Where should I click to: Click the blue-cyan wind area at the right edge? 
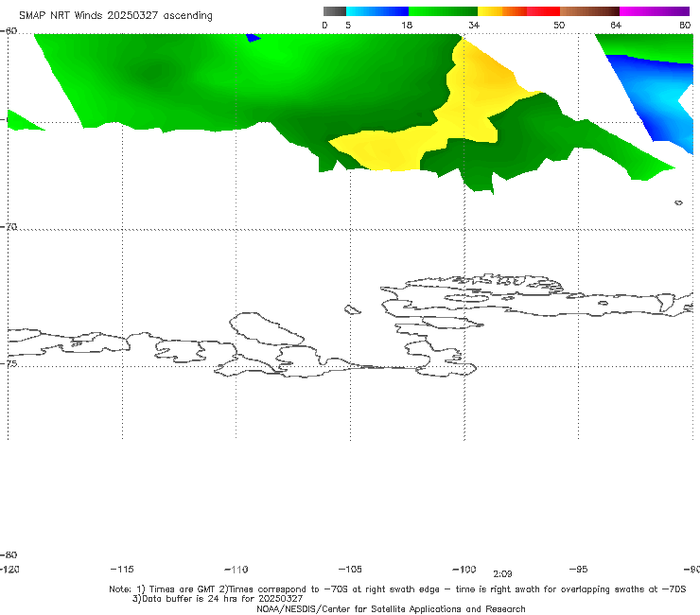(656, 100)
